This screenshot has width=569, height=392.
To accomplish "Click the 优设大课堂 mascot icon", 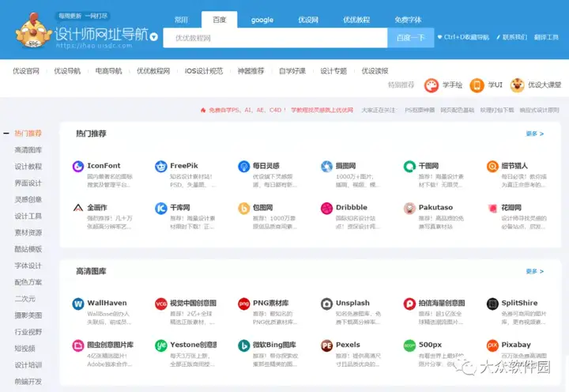I will [x=517, y=85].
